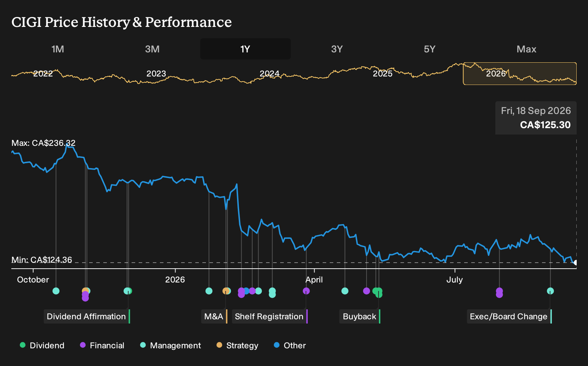
Task: Click the first Management event dot in October
Action: 56,291
